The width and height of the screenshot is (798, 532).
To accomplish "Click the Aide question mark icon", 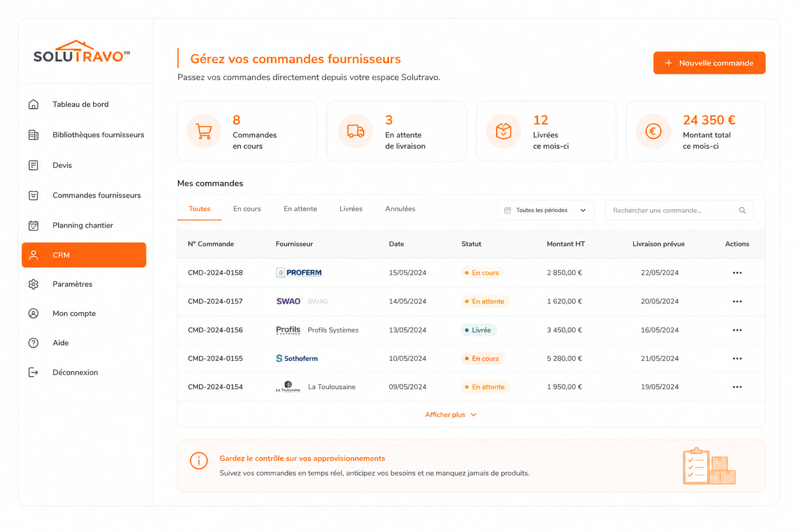I will point(33,343).
